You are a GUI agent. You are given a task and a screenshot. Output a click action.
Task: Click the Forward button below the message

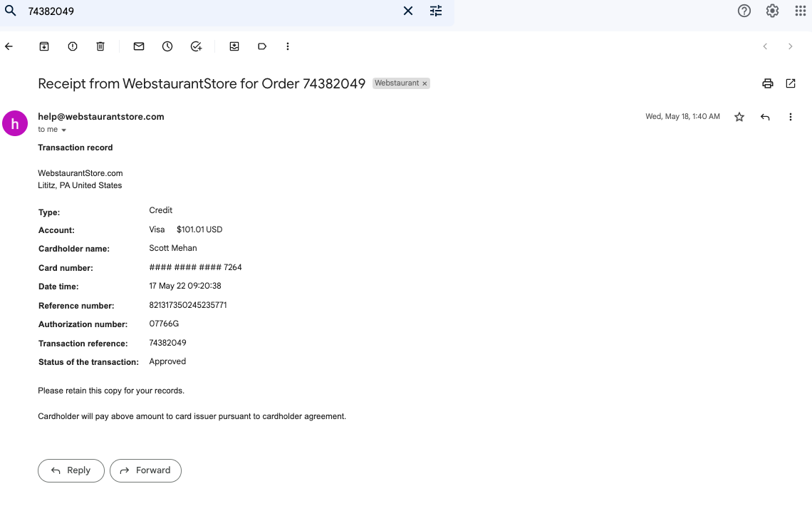coord(145,470)
